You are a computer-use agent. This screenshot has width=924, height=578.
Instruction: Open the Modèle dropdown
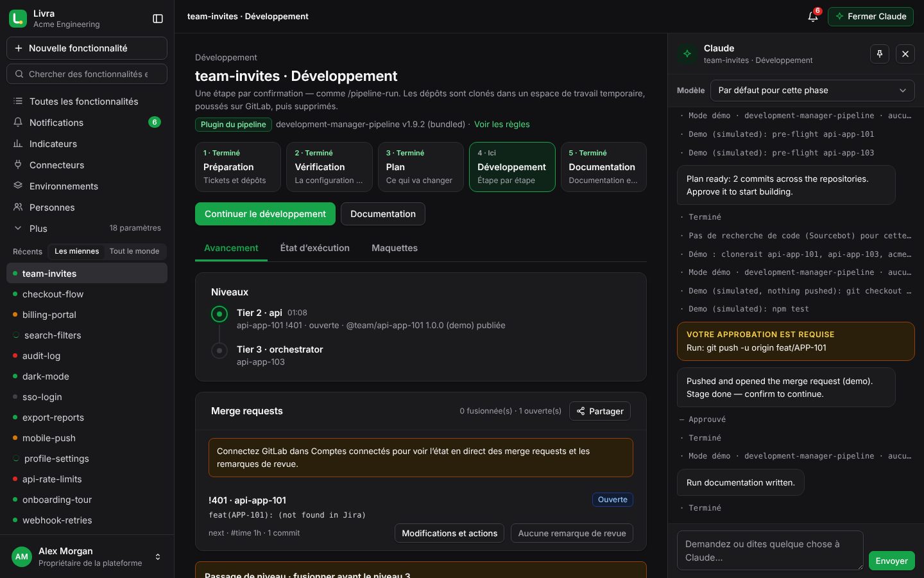coord(812,91)
